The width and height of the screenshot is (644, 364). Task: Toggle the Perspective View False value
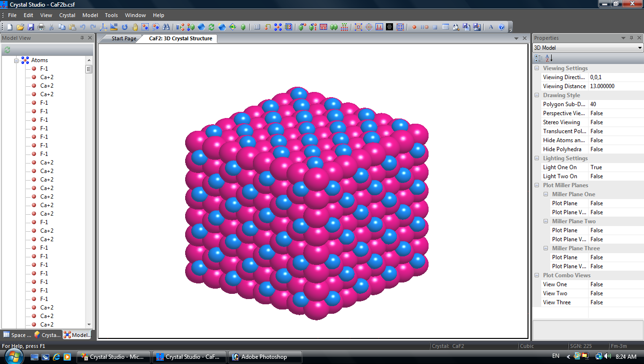(x=597, y=113)
